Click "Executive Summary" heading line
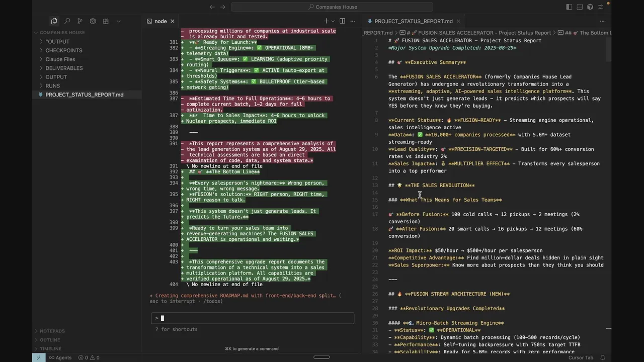Viewport: 644px width, 362px height. pos(427,62)
